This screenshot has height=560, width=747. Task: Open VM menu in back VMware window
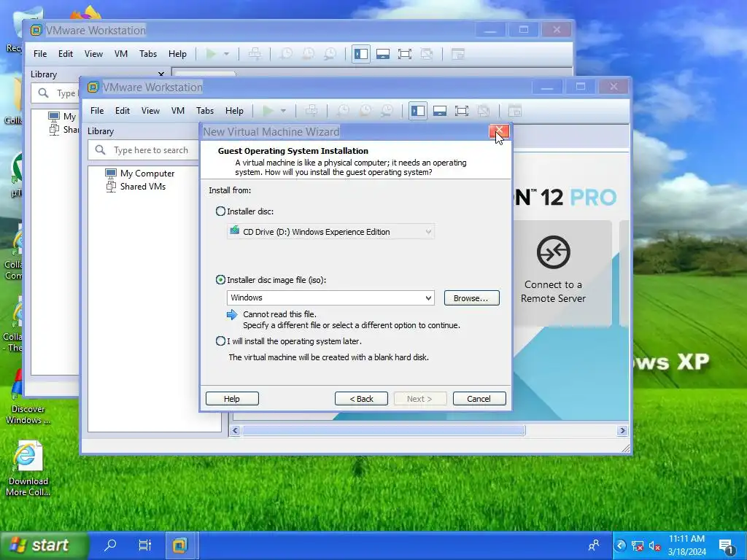(x=121, y=54)
